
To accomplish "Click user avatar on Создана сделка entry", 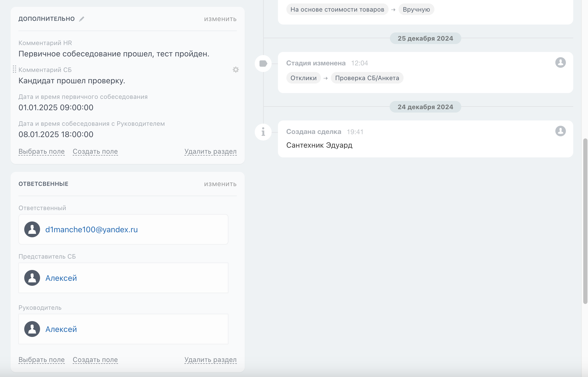I will click(560, 131).
